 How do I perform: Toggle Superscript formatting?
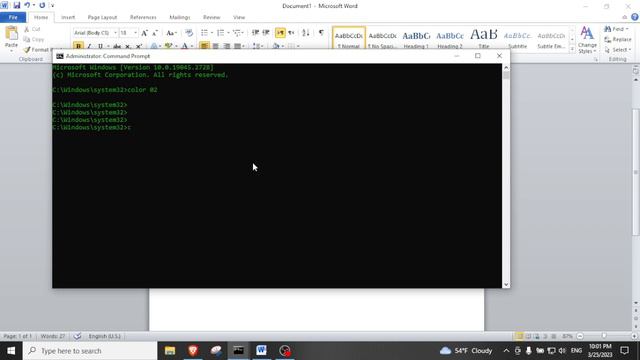coord(139,46)
